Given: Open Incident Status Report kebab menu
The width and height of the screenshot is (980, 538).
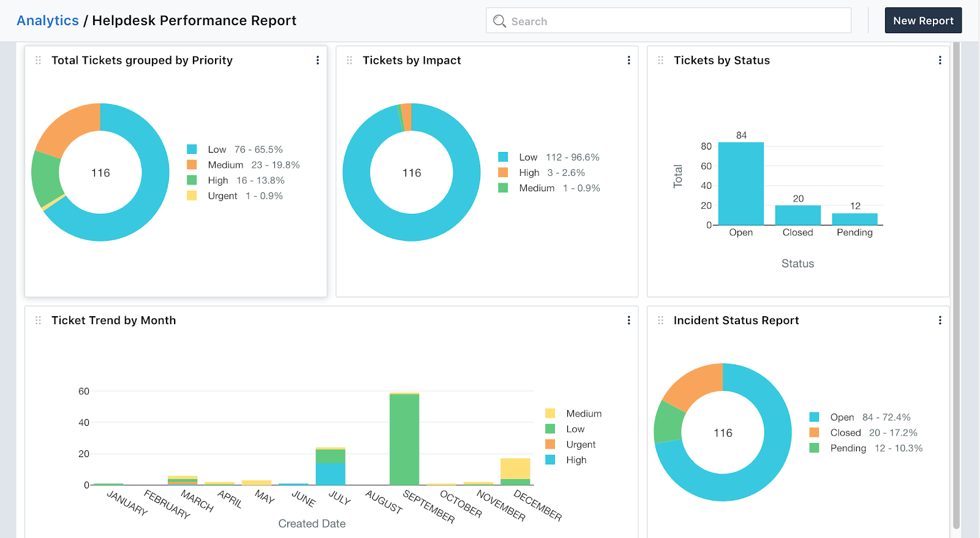Looking at the screenshot, I should [x=940, y=320].
